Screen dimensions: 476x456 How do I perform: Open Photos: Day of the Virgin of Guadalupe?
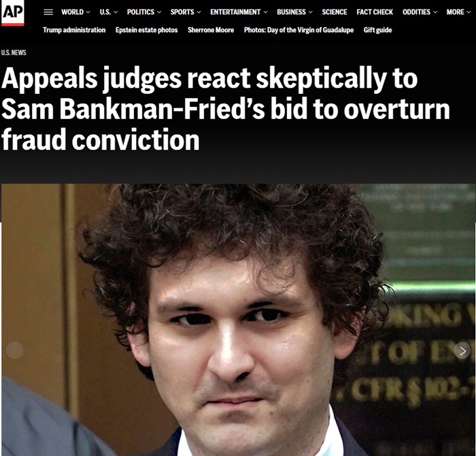pos(299,30)
